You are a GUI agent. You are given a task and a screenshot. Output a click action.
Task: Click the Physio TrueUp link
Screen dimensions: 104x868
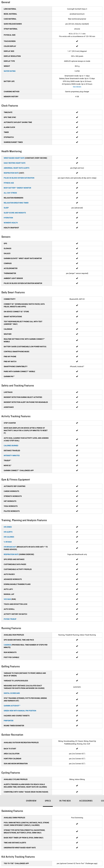coord(10,619)
